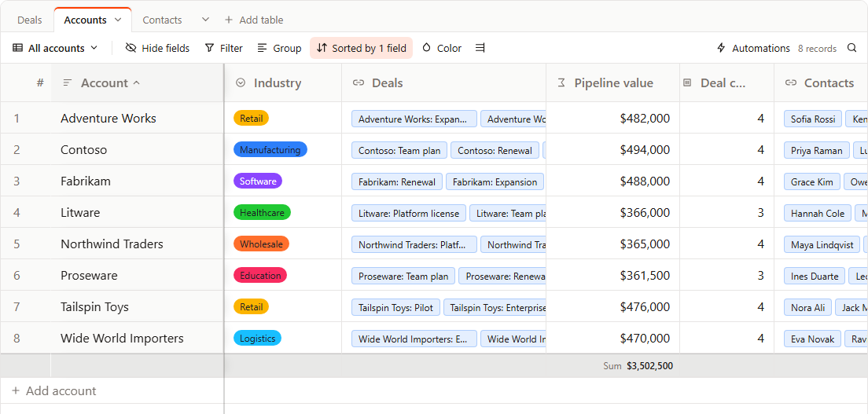Image resolution: width=868 pixels, height=414 pixels.
Task: Click the Account text field icon
Action: (68, 83)
